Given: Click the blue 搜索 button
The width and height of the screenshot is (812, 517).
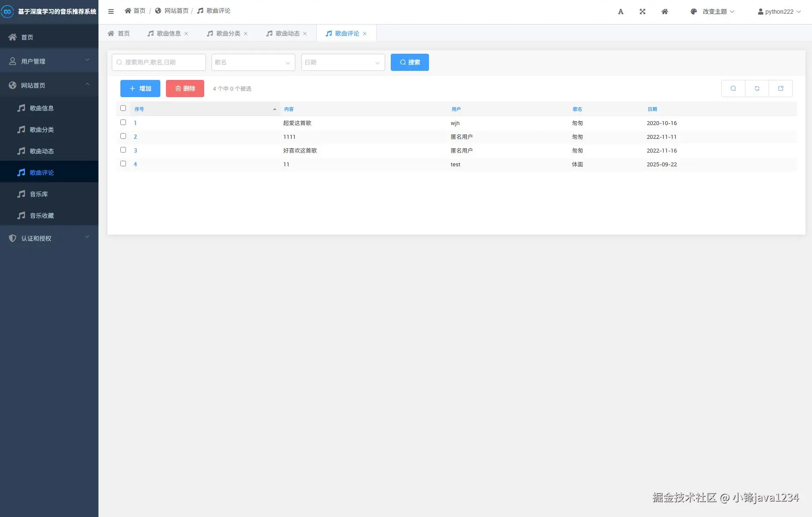Looking at the screenshot, I should (410, 62).
